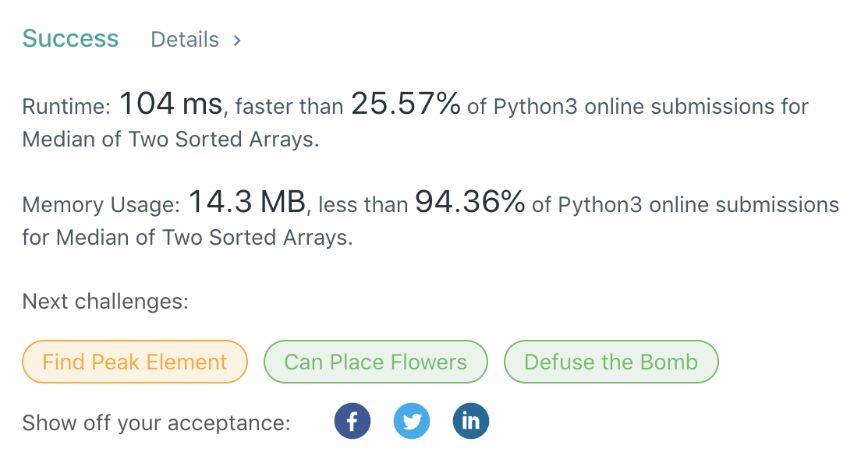Go to the Defuse the Bomb challenge
Image resolution: width=868 pixels, height=463 pixels.
pos(611,362)
